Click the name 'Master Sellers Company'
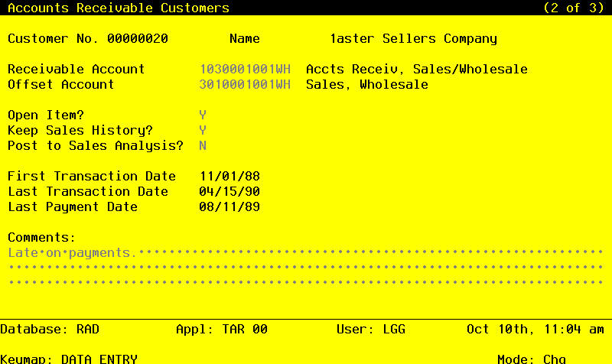Screen dimensions: 612x364 pos(413,39)
